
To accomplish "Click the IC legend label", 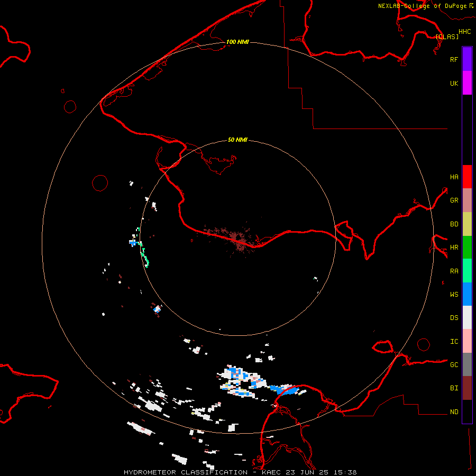I will (454, 342).
